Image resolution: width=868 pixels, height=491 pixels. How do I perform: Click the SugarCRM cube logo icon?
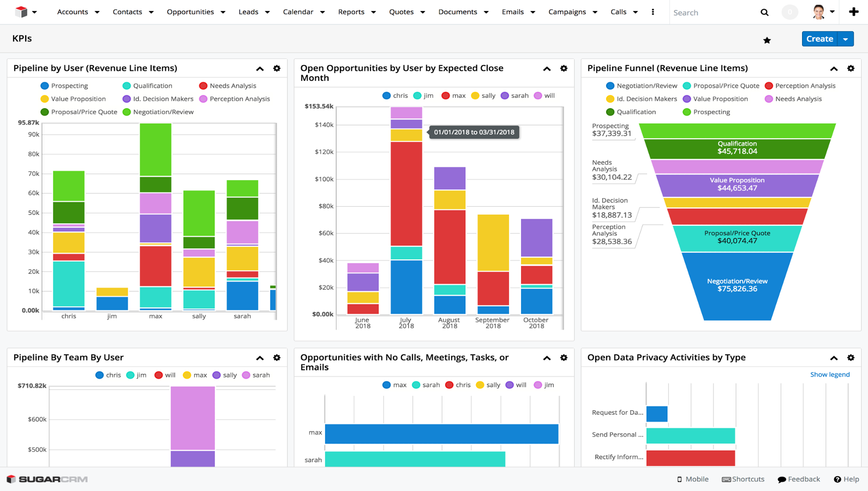(x=21, y=11)
